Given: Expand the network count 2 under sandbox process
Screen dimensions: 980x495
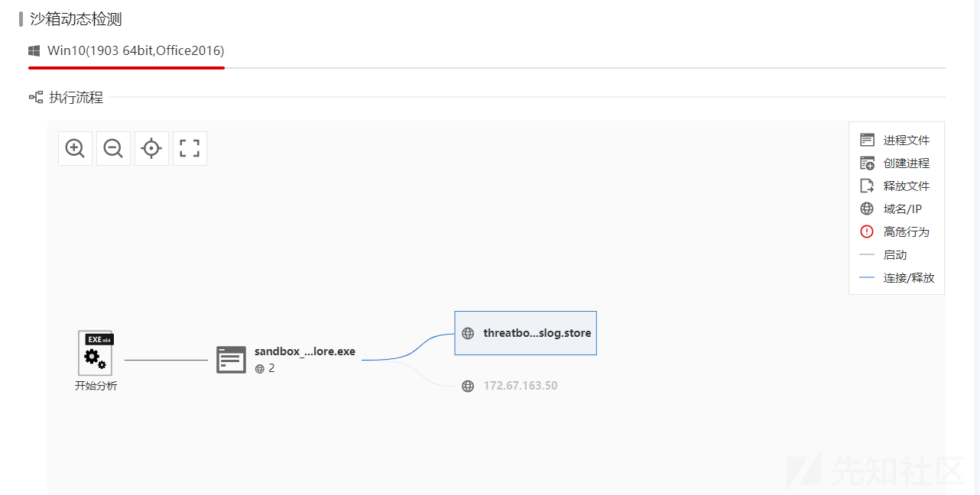Looking at the screenshot, I should tap(264, 368).
